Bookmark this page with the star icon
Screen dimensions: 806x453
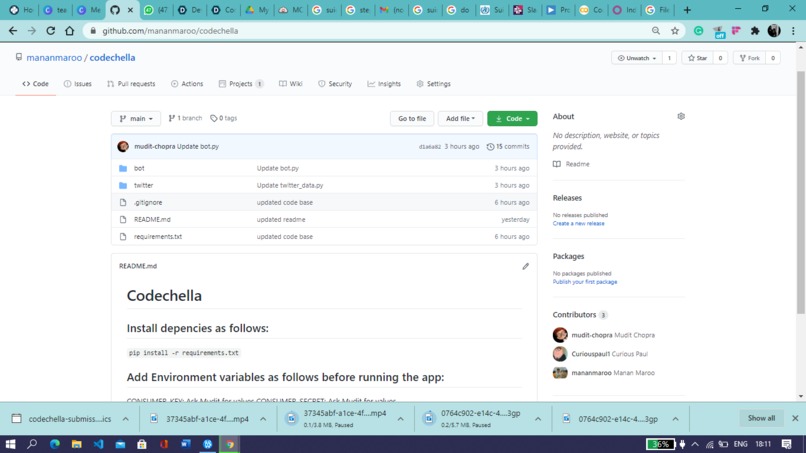[x=675, y=31]
